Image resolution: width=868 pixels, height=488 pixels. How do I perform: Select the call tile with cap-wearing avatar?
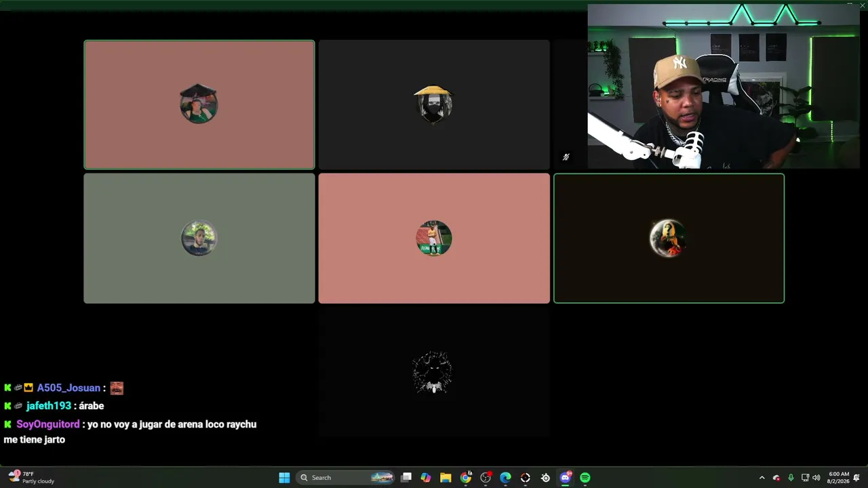(x=199, y=104)
